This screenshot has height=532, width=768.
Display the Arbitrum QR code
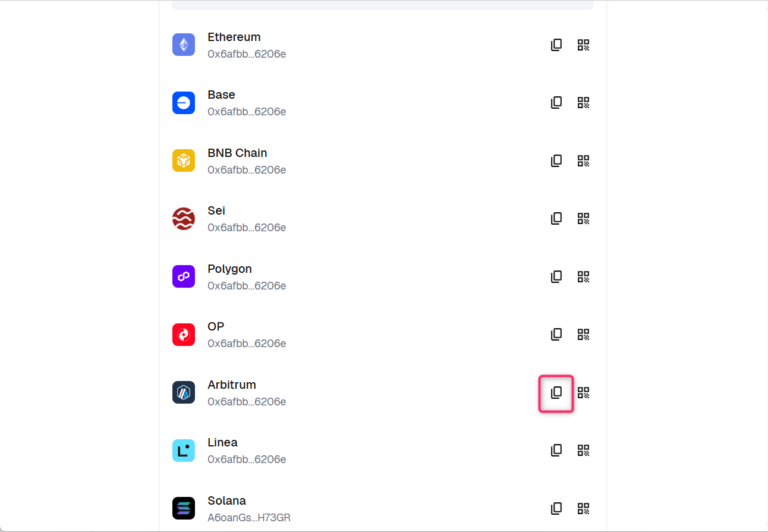[583, 393]
